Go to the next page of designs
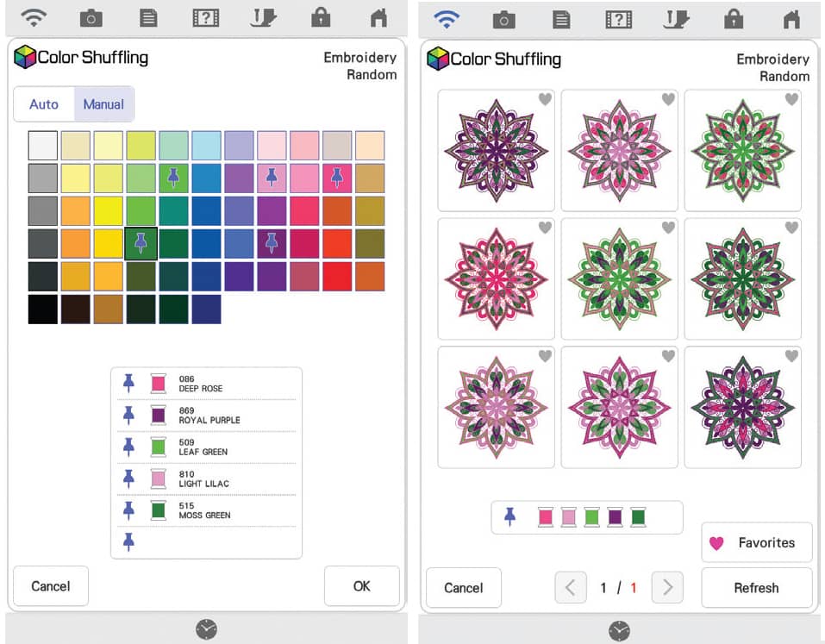The width and height of the screenshot is (825, 644). [667, 586]
